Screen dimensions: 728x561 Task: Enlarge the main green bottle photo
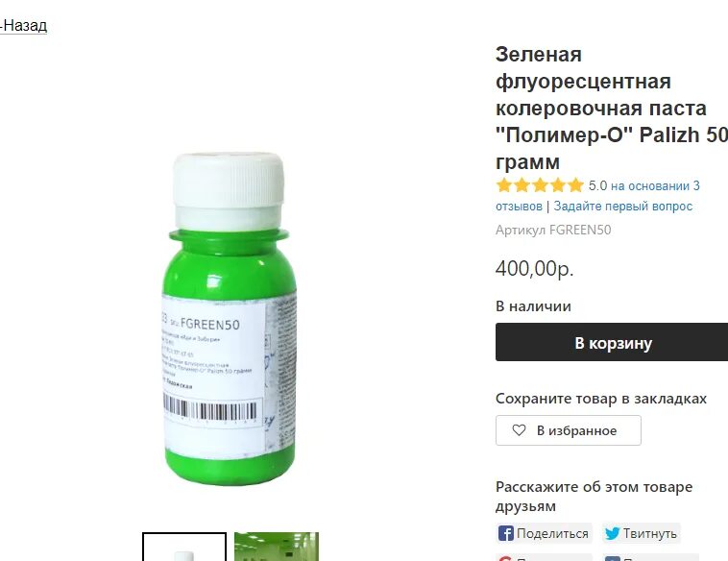pos(231,318)
